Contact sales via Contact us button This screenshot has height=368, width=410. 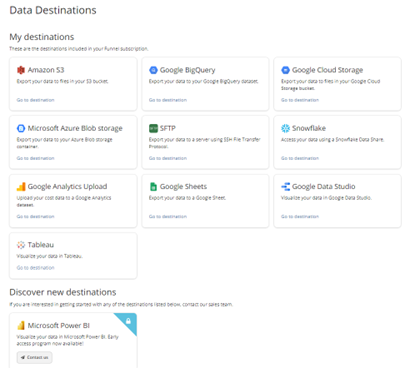pyautogui.click(x=34, y=357)
